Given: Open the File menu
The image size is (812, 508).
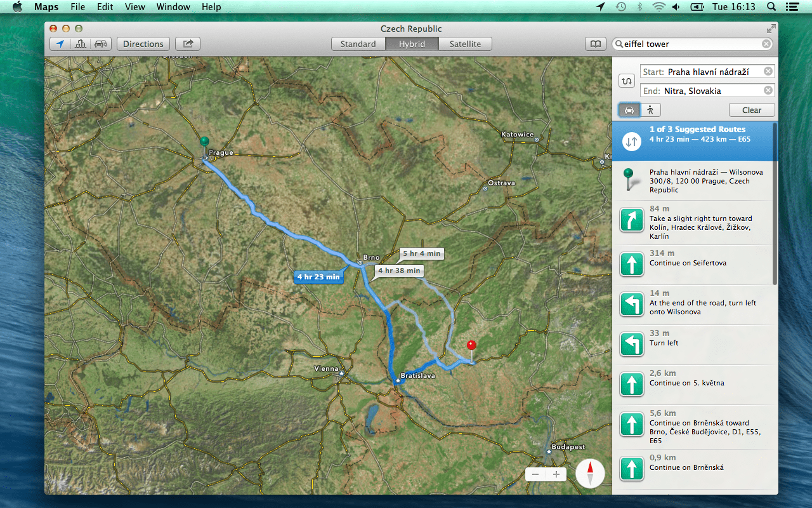Looking at the screenshot, I should [77, 7].
